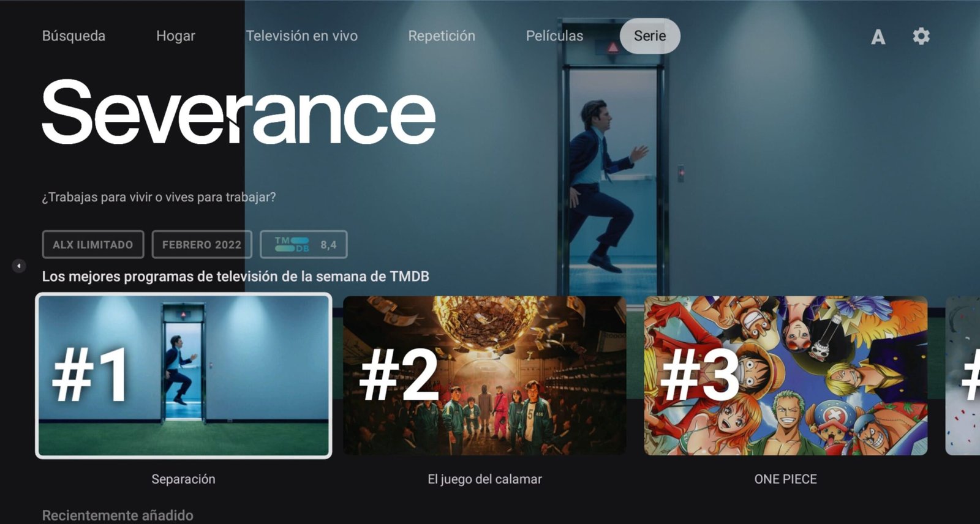Select the highlighted Serie tab
The width and height of the screenshot is (980, 524).
pos(650,36)
